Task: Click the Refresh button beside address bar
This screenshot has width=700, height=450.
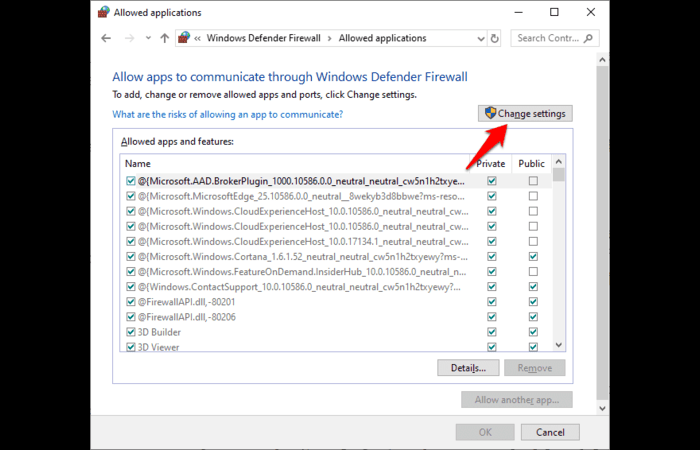Action: (x=494, y=39)
